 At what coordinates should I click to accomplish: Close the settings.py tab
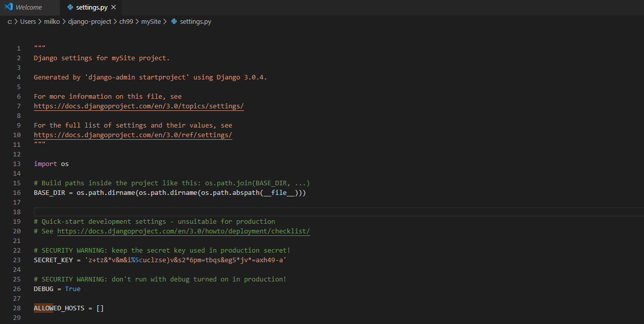[x=113, y=8]
